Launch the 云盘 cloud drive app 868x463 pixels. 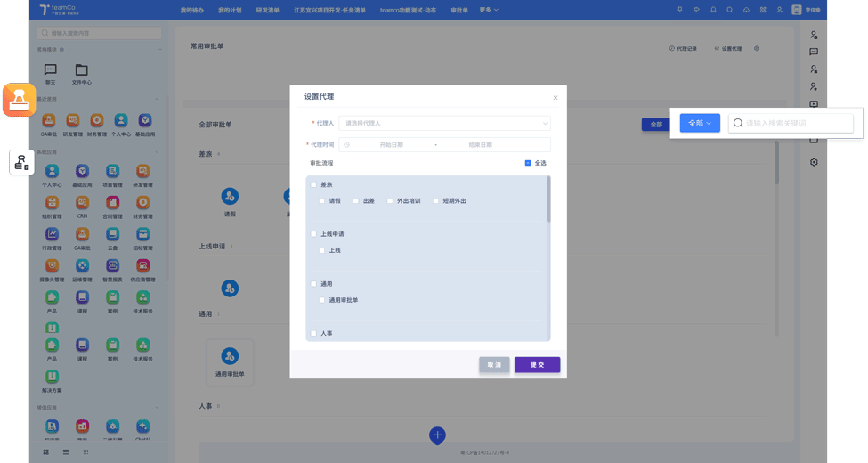click(x=112, y=235)
